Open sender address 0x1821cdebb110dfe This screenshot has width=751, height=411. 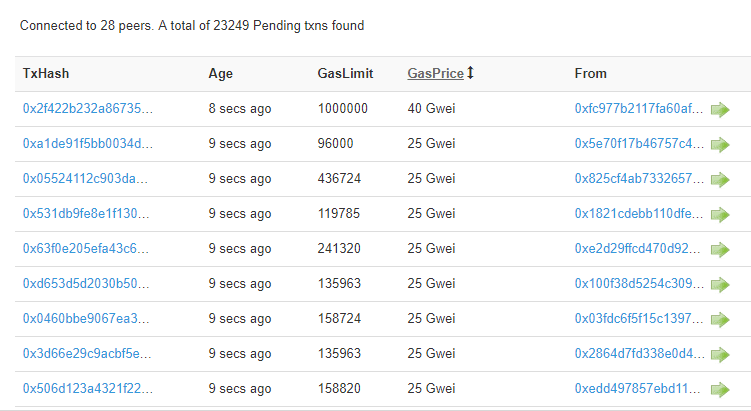coord(639,213)
